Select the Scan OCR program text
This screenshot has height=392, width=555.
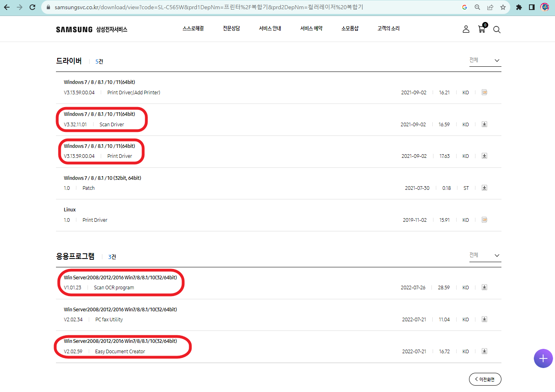(x=114, y=287)
